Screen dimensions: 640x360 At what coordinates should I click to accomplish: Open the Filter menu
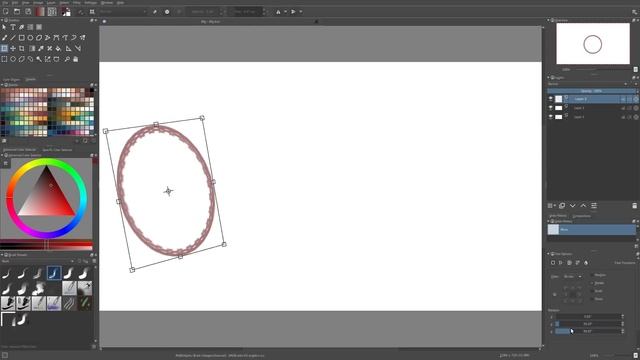77,2
